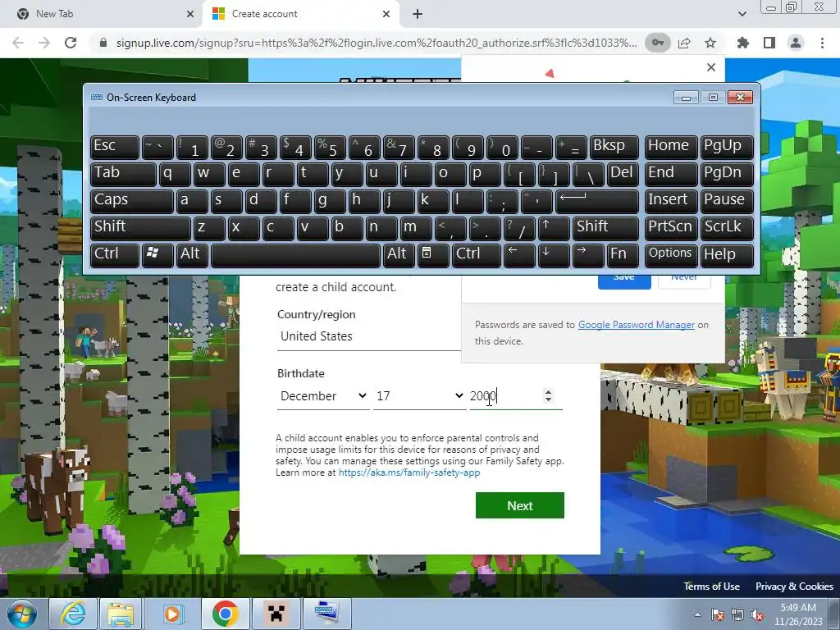The image size is (840, 630).
Task: Toggle the left Shift key
Action: [140, 228]
